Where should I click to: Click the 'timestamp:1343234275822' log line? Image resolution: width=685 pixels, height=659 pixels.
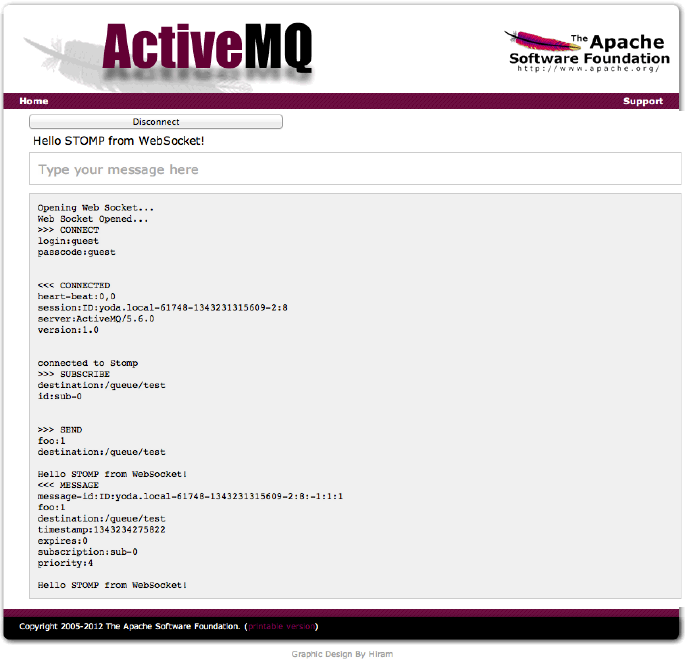[101, 530]
